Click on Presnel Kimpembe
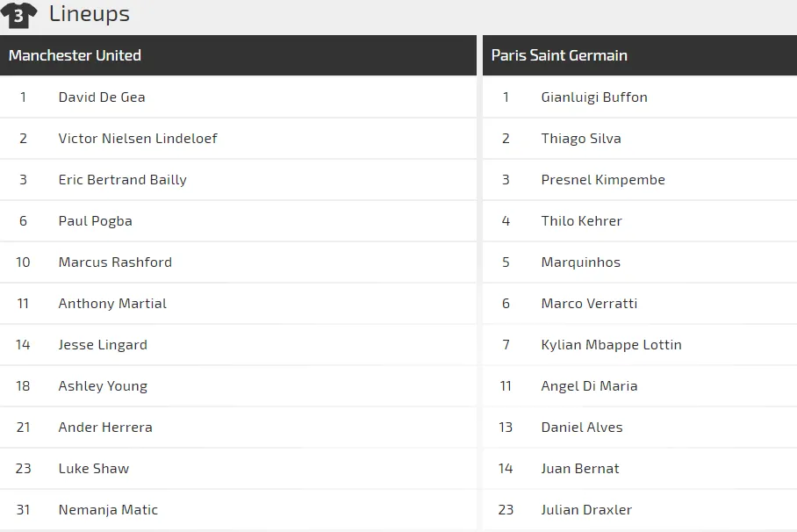The height and width of the screenshot is (532, 797). coord(603,180)
